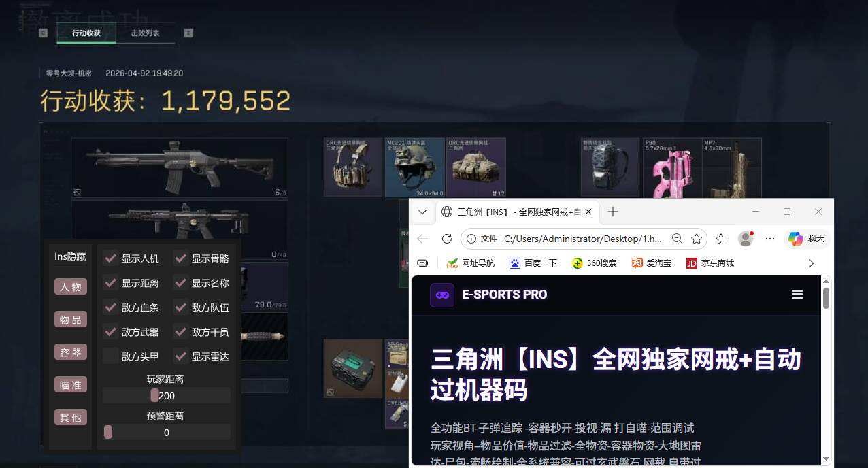The image size is (868, 468).
Task: Add page to favorites with star icon
Action: point(697,239)
